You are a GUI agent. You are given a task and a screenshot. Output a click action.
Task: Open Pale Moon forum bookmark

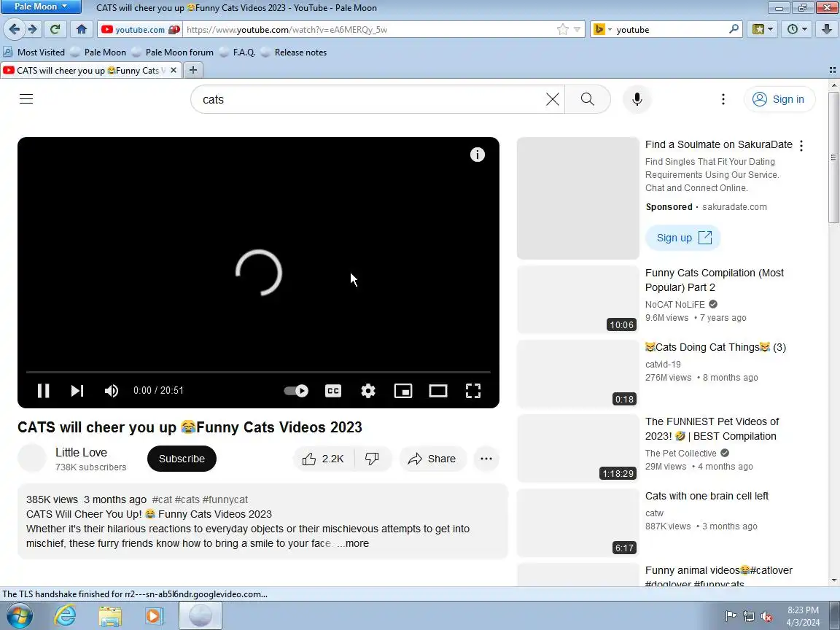pos(173,52)
